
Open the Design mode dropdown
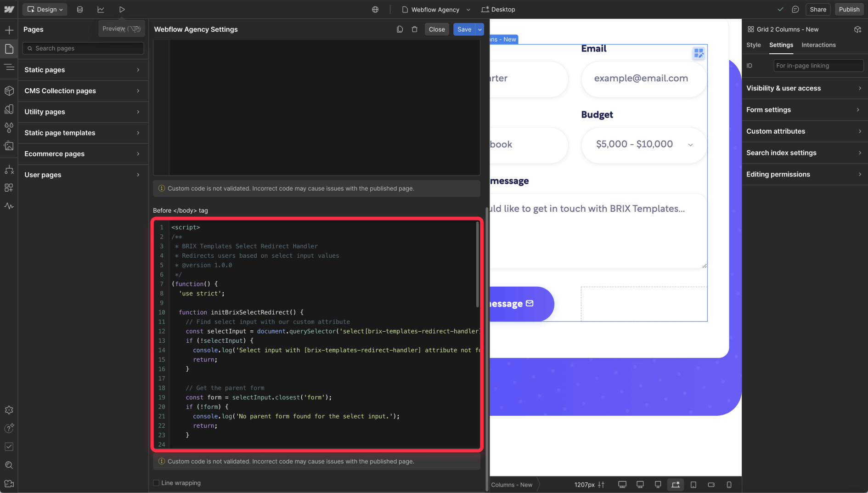pyautogui.click(x=45, y=9)
